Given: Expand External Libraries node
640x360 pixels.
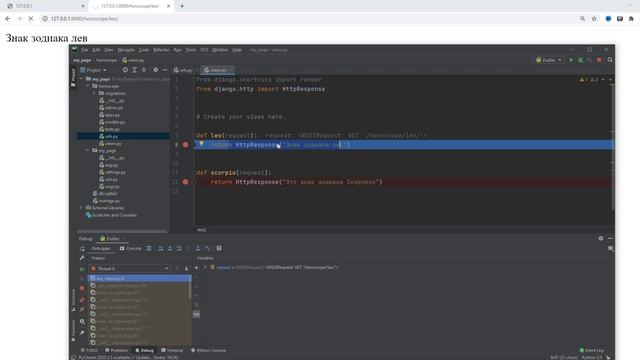Looking at the screenshot, I should 82,208.
